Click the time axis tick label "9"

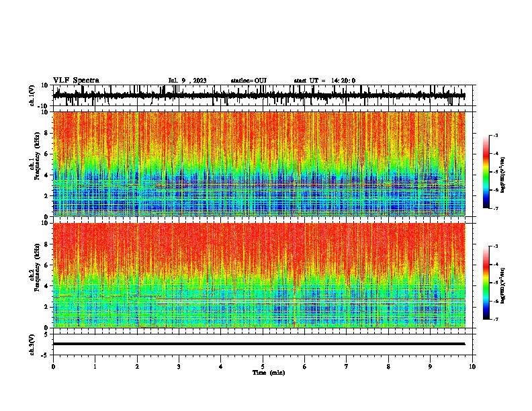[x=430, y=367]
